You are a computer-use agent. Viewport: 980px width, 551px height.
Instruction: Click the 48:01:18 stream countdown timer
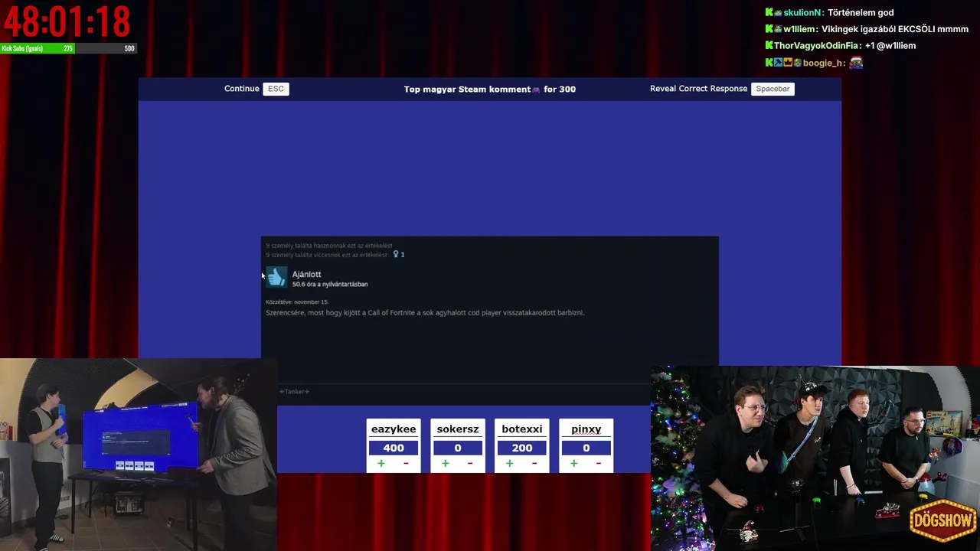click(67, 21)
